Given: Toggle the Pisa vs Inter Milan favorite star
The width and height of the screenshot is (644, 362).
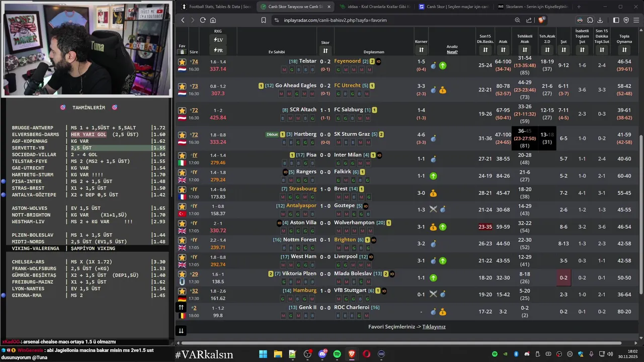Looking at the screenshot, I should click(x=182, y=155).
